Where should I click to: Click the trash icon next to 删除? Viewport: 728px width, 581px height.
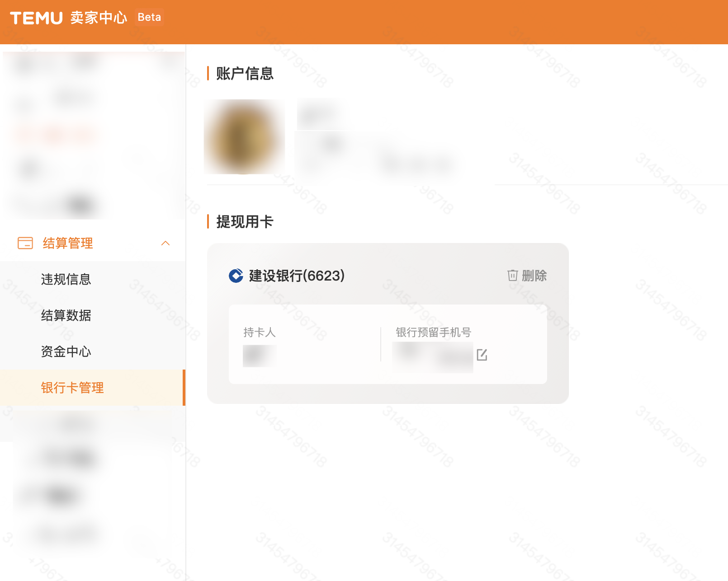point(512,276)
